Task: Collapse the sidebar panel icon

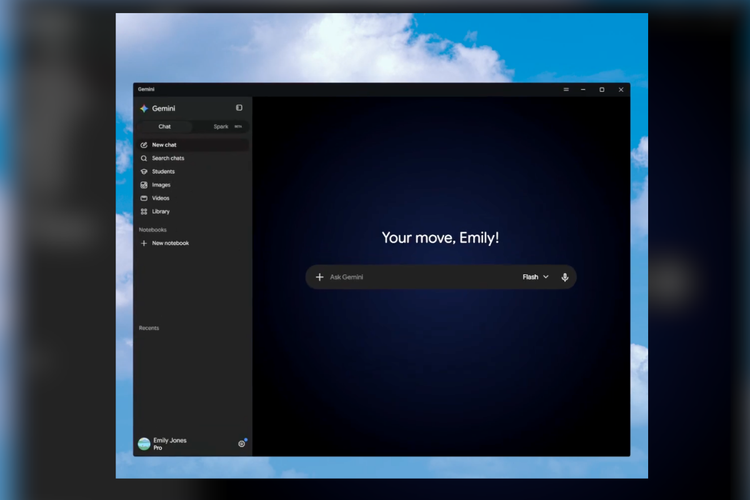Action: [x=239, y=108]
